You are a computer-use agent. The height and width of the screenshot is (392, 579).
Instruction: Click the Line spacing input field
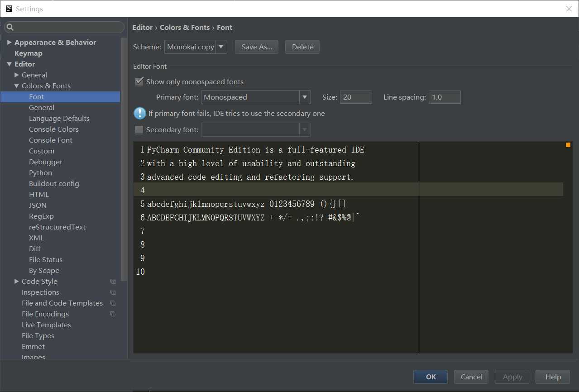pyautogui.click(x=445, y=97)
